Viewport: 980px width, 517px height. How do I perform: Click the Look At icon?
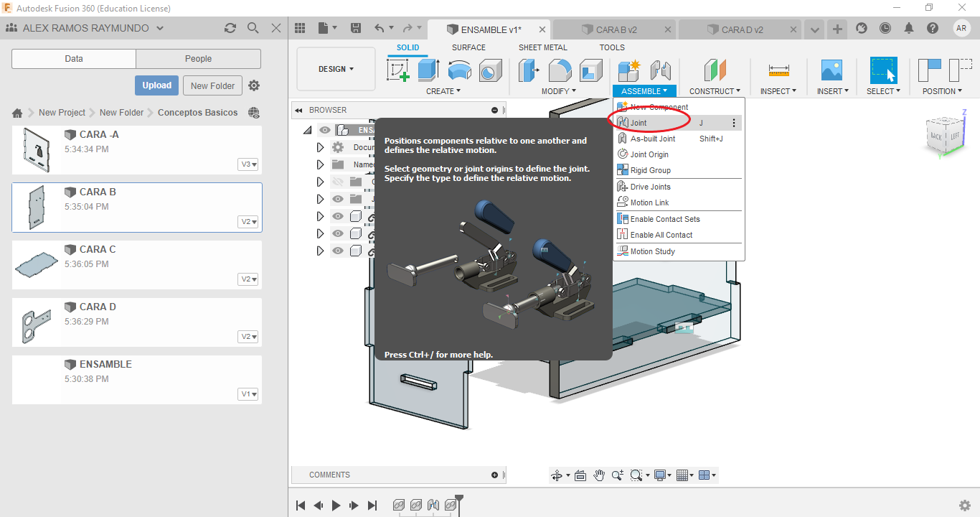(580, 475)
